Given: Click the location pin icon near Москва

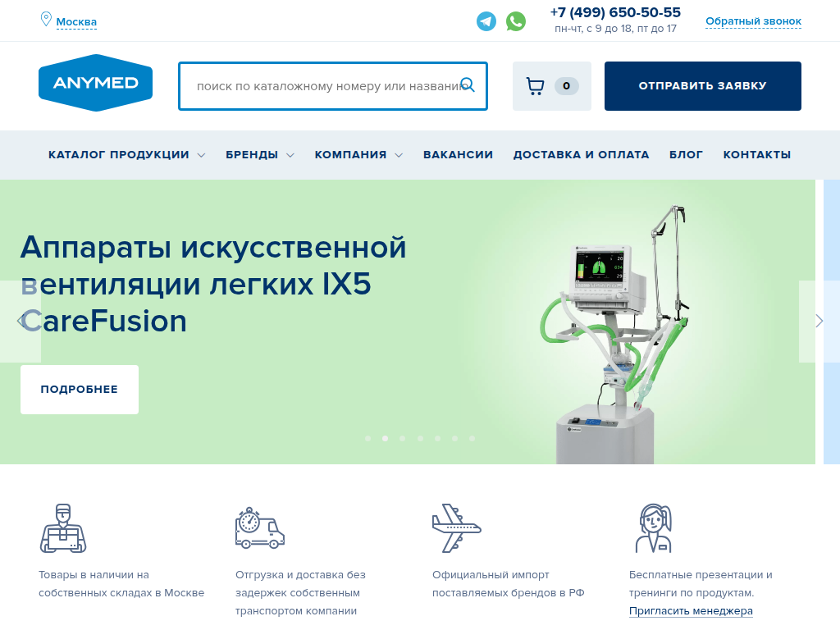Looking at the screenshot, I should click(x=46, y=20).
